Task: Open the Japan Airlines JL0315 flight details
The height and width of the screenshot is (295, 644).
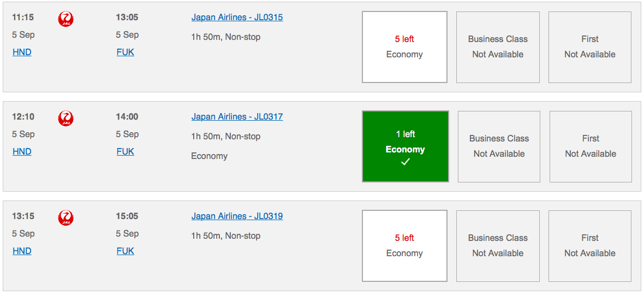Action: (x=237, y=17)
